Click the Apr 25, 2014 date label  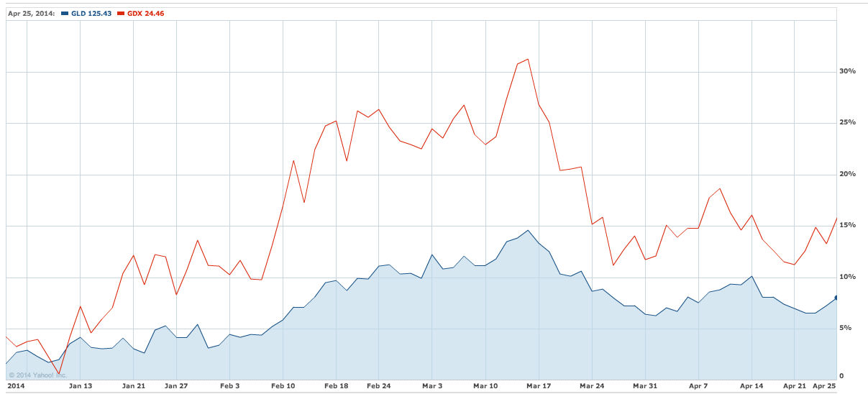coord(32,13)
